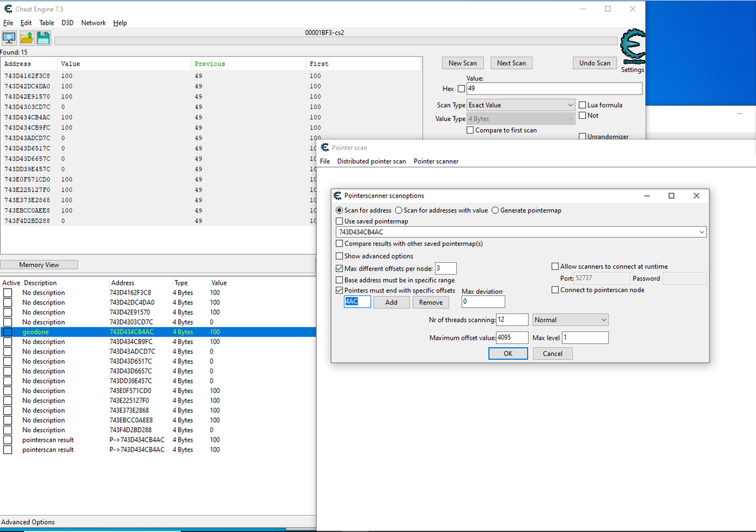Viewport: 756px width, 532px height.
Task: Click the Next Scan button
Action: point(511,63)
